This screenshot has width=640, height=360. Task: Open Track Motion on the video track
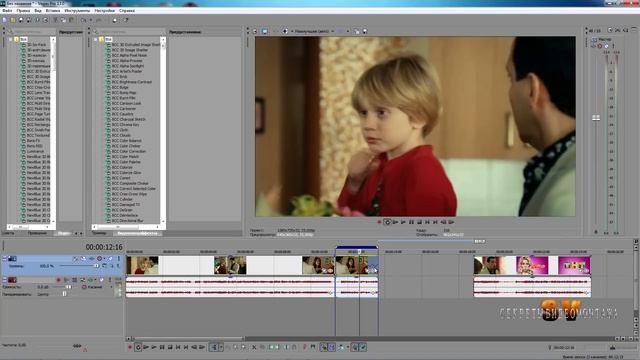(x=83, y=258)
